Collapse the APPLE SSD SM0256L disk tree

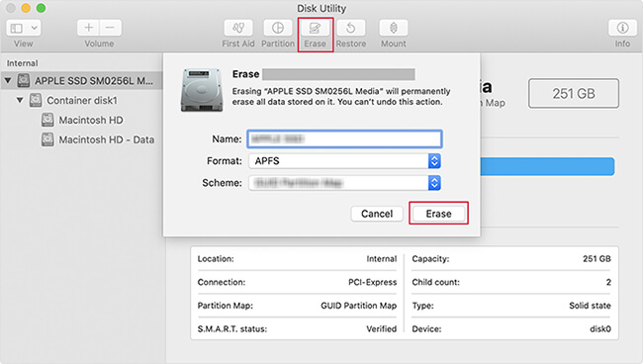pyautogui.click(x=8, y=80)
